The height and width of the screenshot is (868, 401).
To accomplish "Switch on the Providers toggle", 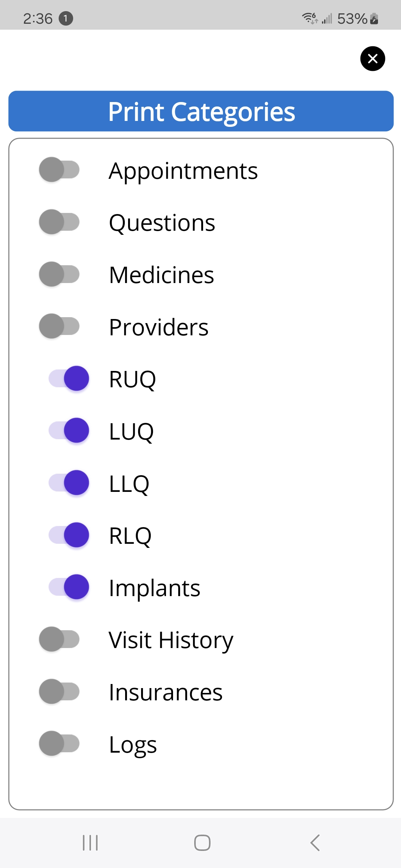I will coord(59,326).
